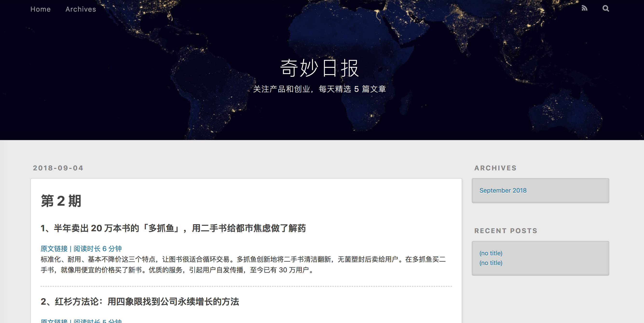Open the post title 第 2 期

point(61,201)
